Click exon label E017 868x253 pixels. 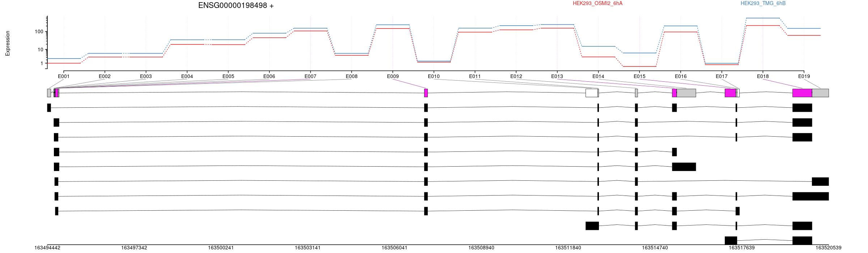pyautogui.click(x=722, y=76)
